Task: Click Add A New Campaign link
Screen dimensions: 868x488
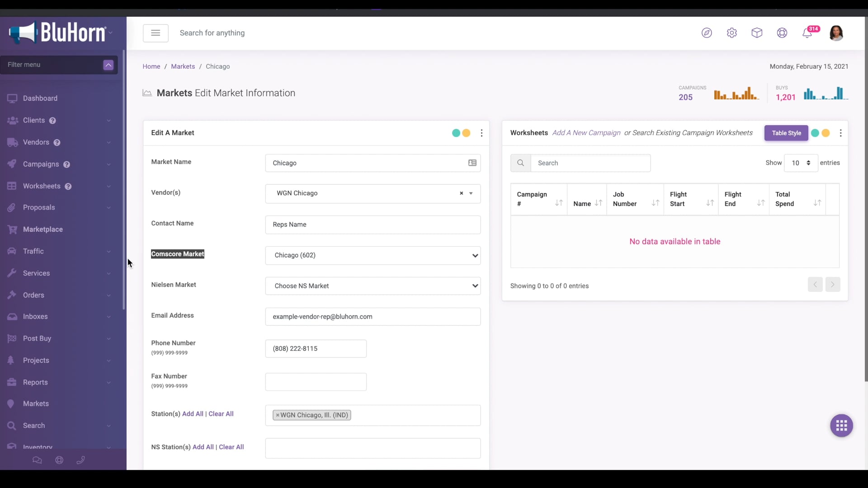Action: [586, 133]
